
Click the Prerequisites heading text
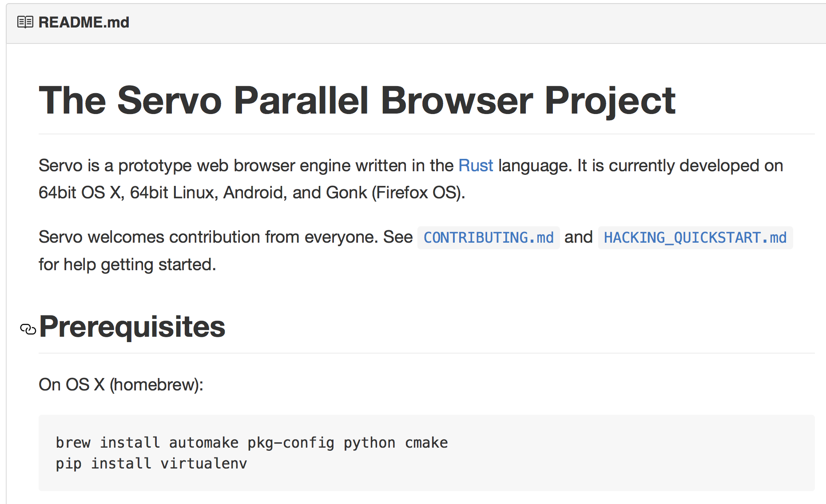(132, 327)
